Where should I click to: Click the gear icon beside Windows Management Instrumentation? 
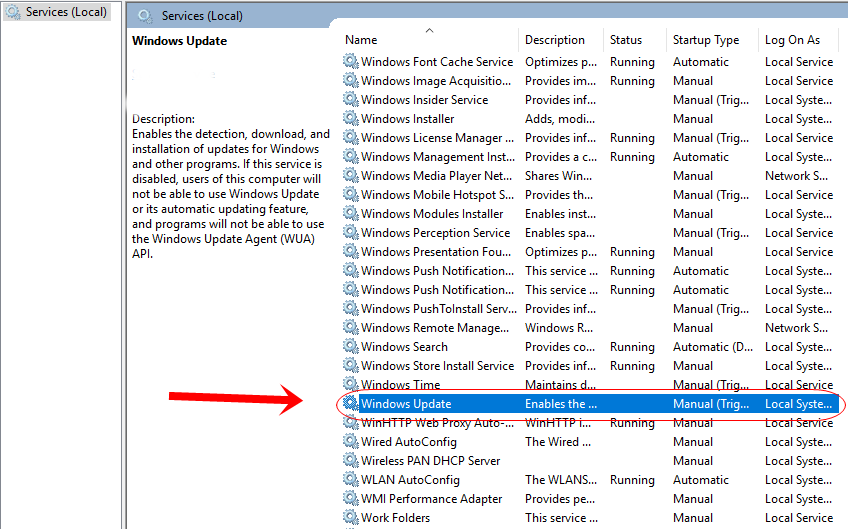pyautogui.click(x=350, y=156)
